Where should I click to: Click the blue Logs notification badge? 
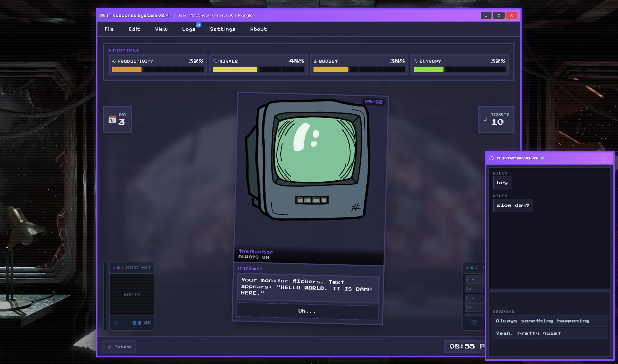[198, 25]
